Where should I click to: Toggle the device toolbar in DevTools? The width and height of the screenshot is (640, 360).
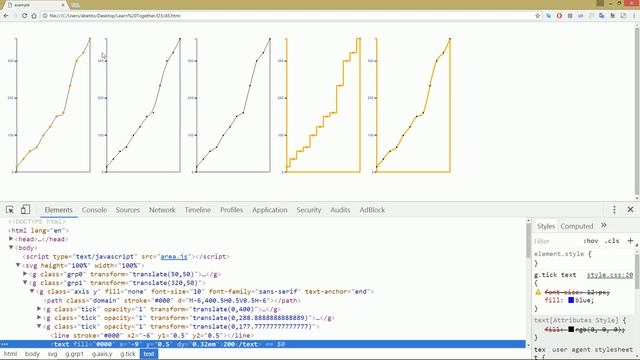(x=25, y=209)
